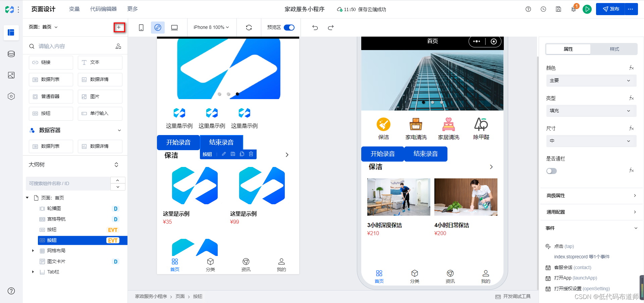This screenshot has width=644, height=303.
Task: Click the phone preview capsule close circle
Action: click(x=494, y=41)
